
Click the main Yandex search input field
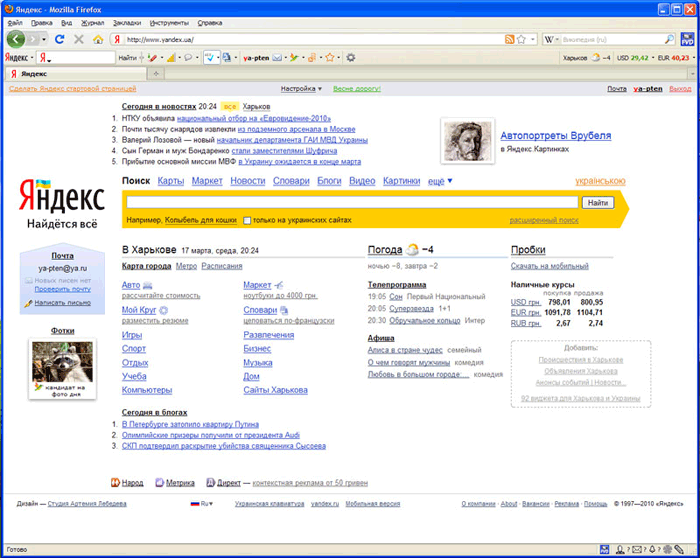tap(350, 202)
